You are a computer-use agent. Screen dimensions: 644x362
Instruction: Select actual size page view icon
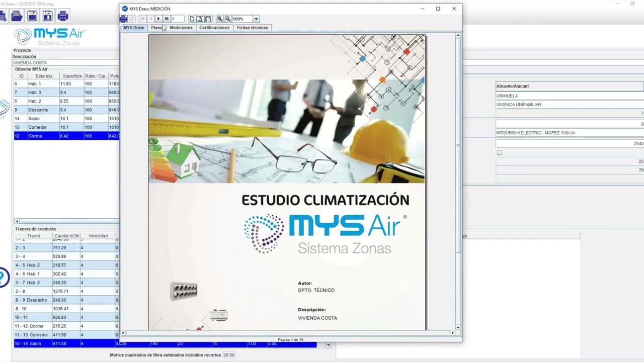(192, 19)
